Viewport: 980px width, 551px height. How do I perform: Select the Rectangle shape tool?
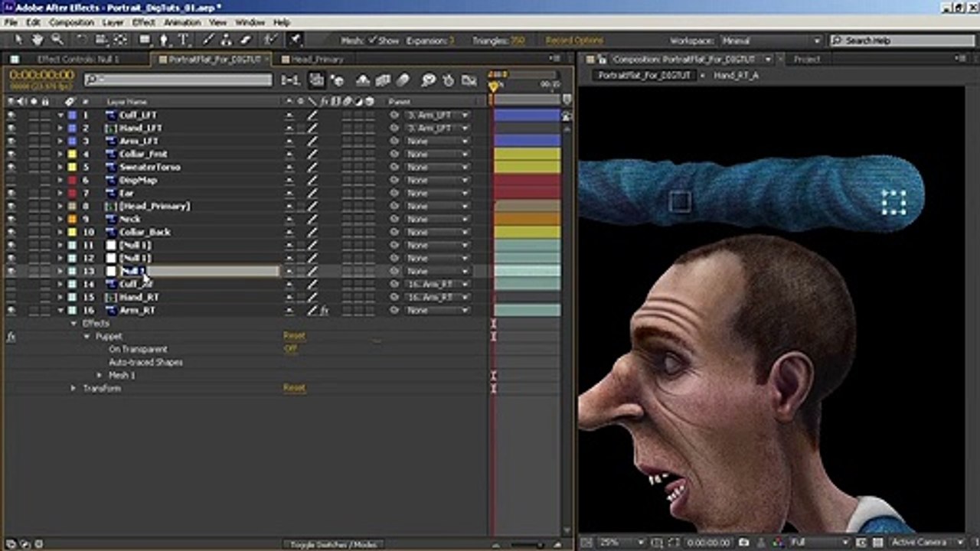click(x=144, y=40)
